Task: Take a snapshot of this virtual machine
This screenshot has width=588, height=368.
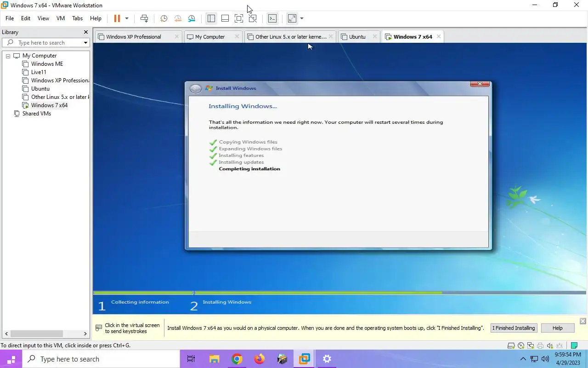Action: point(164,18)
